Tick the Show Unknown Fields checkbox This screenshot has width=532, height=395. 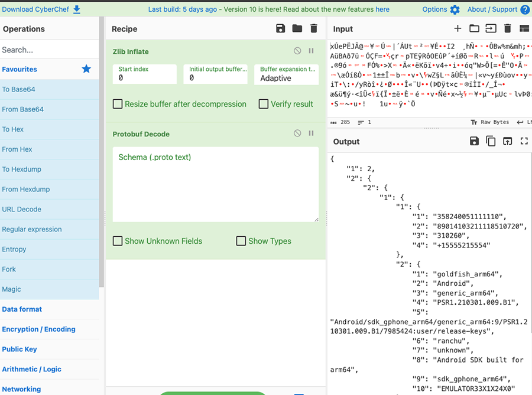coord(118,241)
